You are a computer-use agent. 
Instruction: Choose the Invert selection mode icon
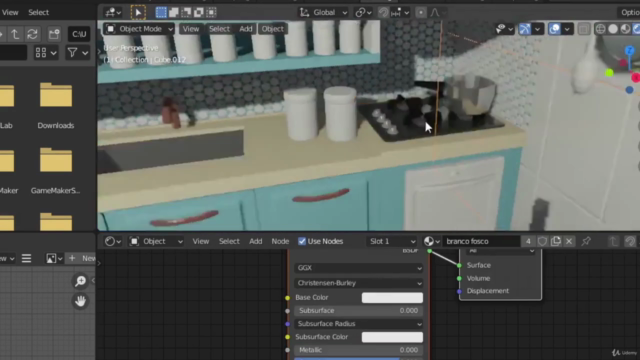click(x=199, y=13)
